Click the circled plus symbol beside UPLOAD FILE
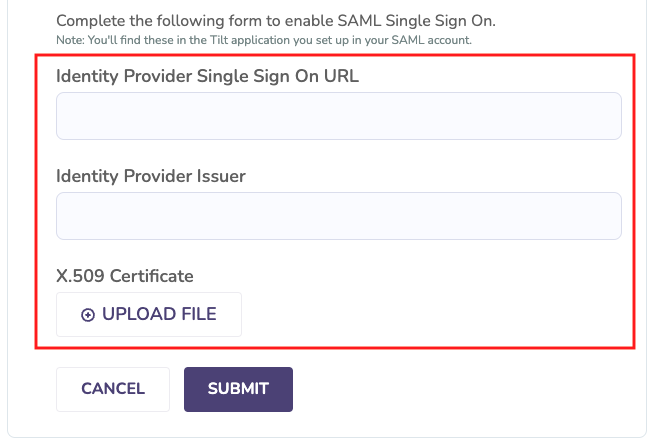 [x=88, y=315]
